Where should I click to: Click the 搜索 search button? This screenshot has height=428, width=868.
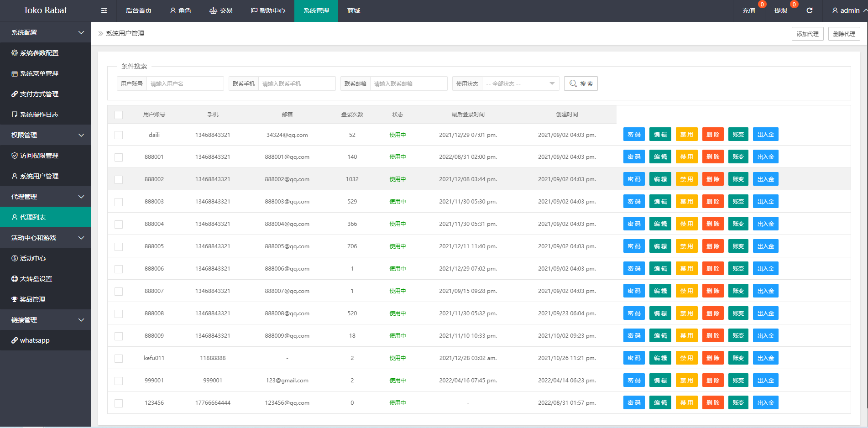580,84
